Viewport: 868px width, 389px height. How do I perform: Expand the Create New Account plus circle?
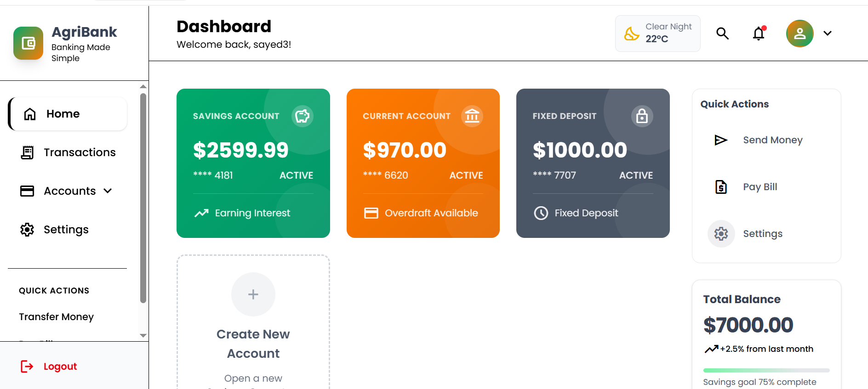[253, 294]
